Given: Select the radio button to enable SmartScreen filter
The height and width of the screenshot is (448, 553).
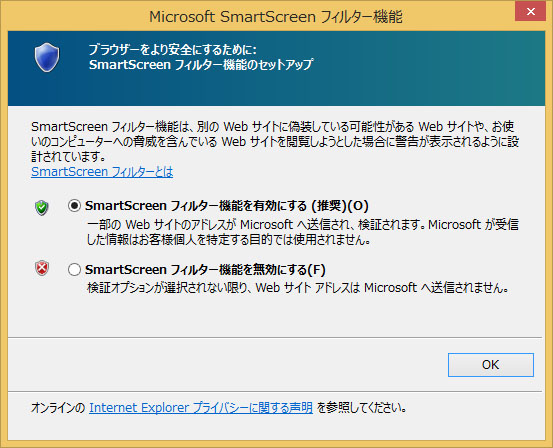Looking at the screenshot, I should coord(74,206).
